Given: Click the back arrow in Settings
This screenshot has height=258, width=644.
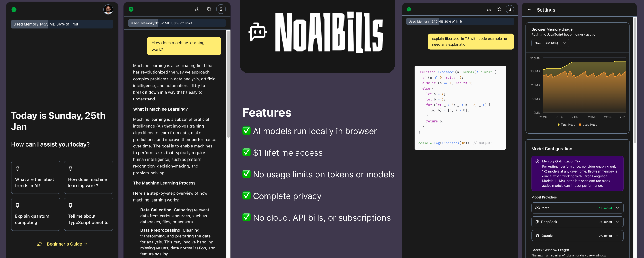Looking at the screenshot, I should click(529, 9).
